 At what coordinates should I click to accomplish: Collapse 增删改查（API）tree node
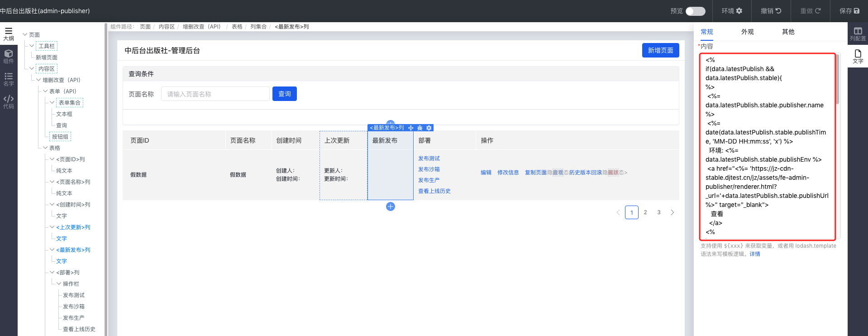(x=38, y=80)
